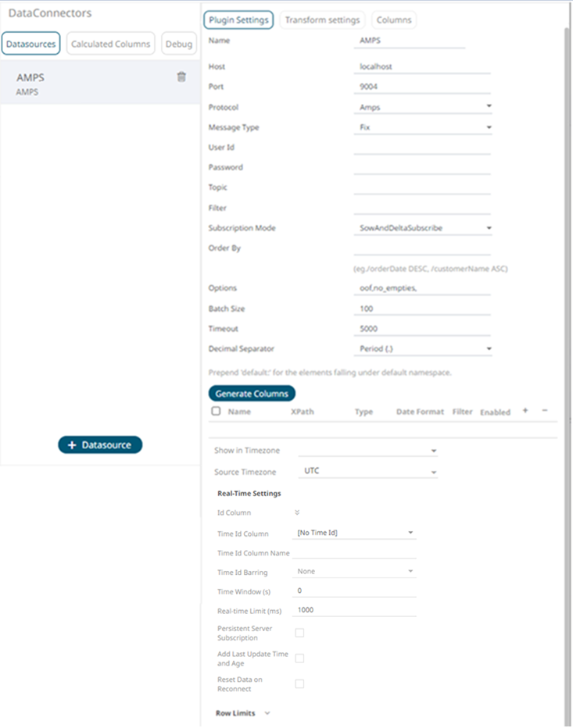Switch to Transform settings tab
573x728 pixels.
(322, 20)
